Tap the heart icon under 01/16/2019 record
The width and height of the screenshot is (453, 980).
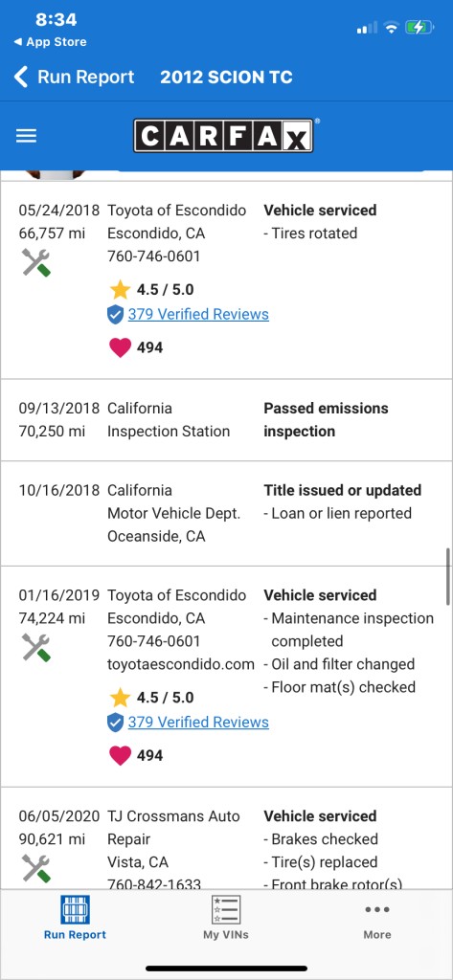120,756
